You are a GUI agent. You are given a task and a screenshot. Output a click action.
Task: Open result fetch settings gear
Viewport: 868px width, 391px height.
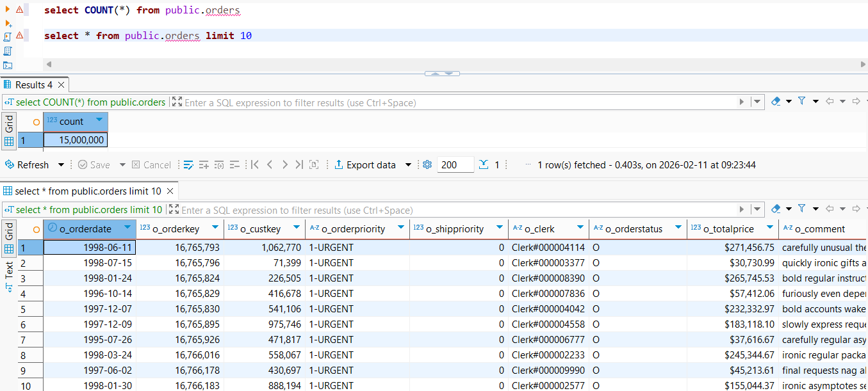427,164
